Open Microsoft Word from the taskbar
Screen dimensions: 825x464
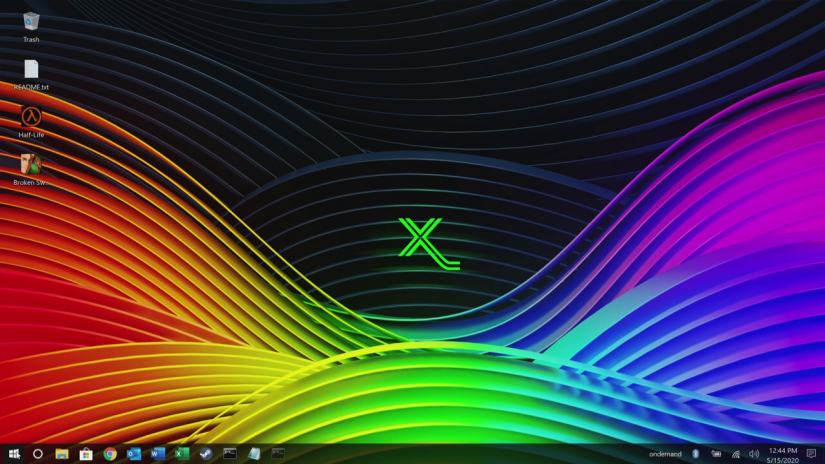[158, 453]
